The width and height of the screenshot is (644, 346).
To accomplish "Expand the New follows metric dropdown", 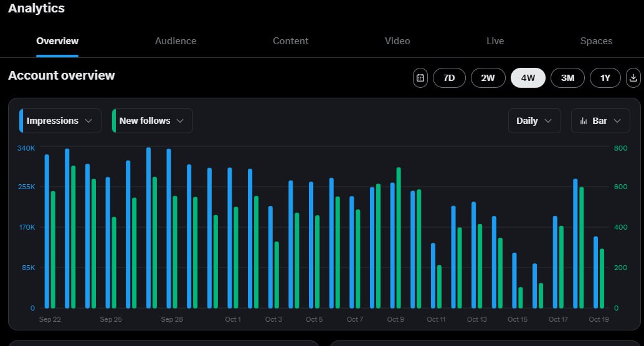I will pyautogui.click(x=152, y=121).
